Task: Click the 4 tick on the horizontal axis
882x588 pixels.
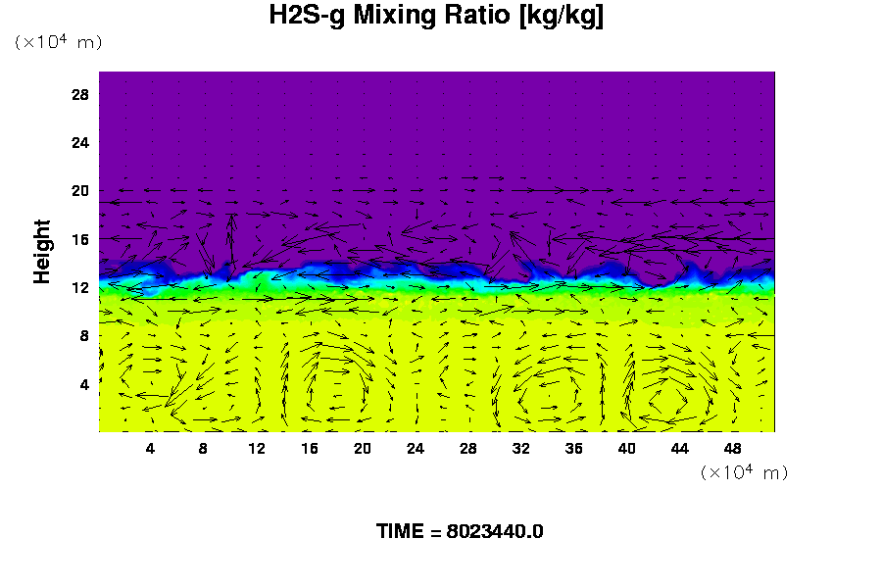Action: (151, 449)
